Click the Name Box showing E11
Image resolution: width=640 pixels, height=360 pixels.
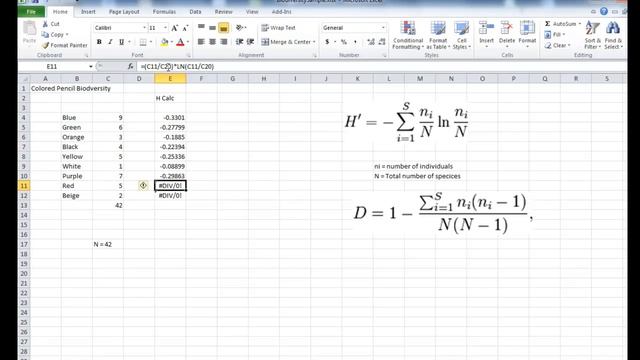pyautogui.click(x=52, y=66)
